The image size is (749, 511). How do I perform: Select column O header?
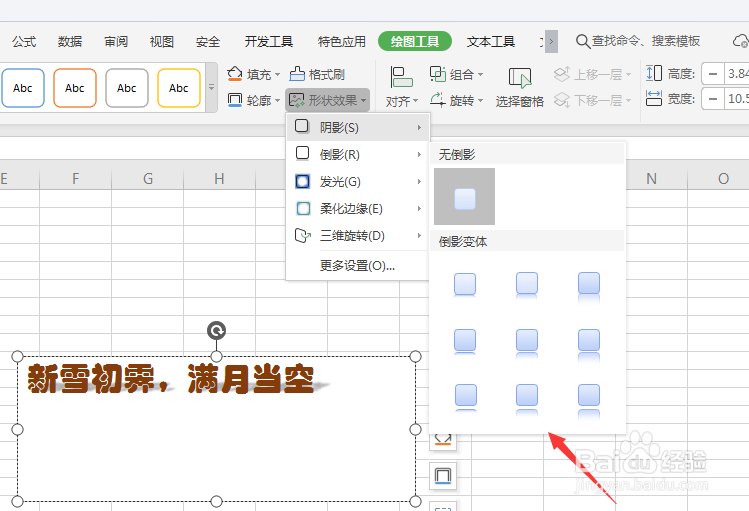tap(723, 179)
